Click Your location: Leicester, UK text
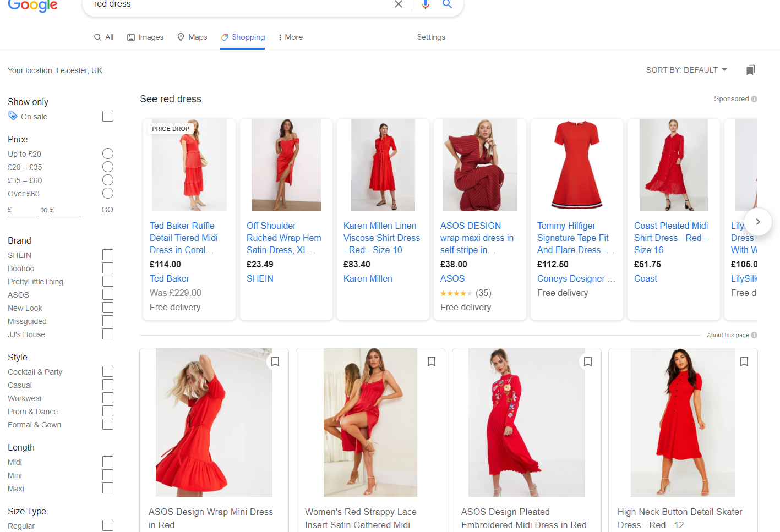Image resolution: width=780 pixels, height=532 pixels. click(55, 70)
